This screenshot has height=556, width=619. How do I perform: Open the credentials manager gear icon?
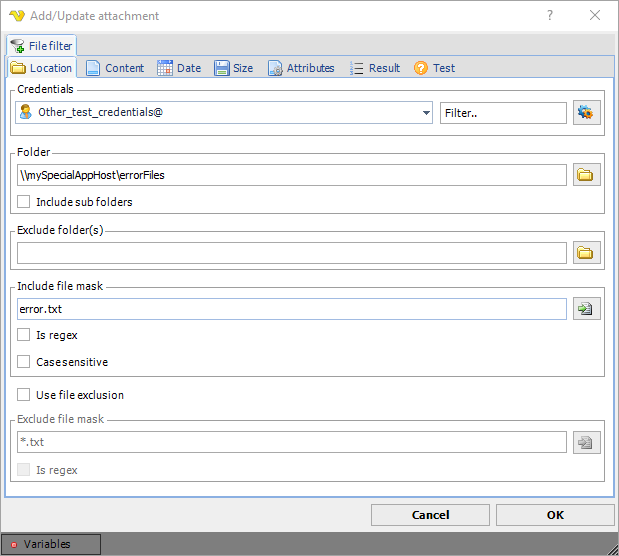586,113
